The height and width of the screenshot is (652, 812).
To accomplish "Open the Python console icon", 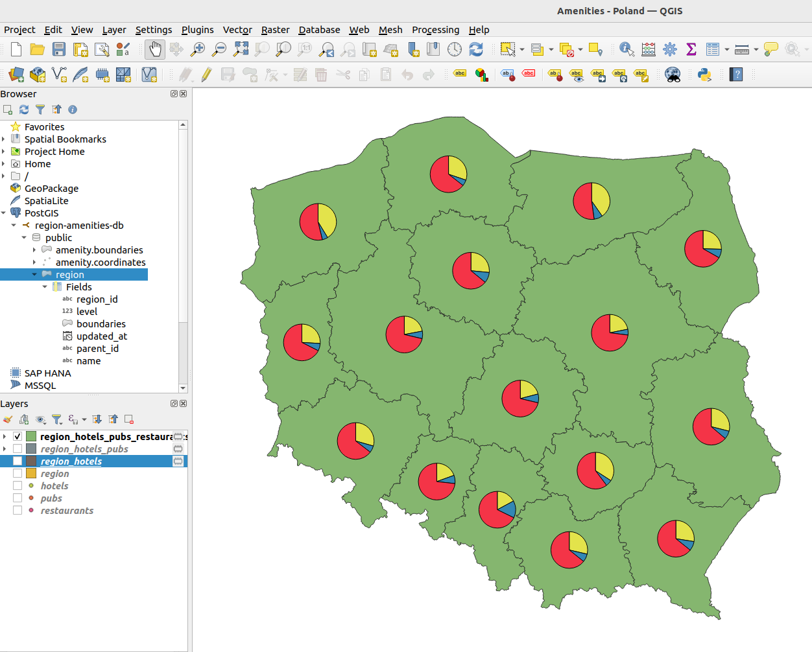I will (x=704, y=75).
